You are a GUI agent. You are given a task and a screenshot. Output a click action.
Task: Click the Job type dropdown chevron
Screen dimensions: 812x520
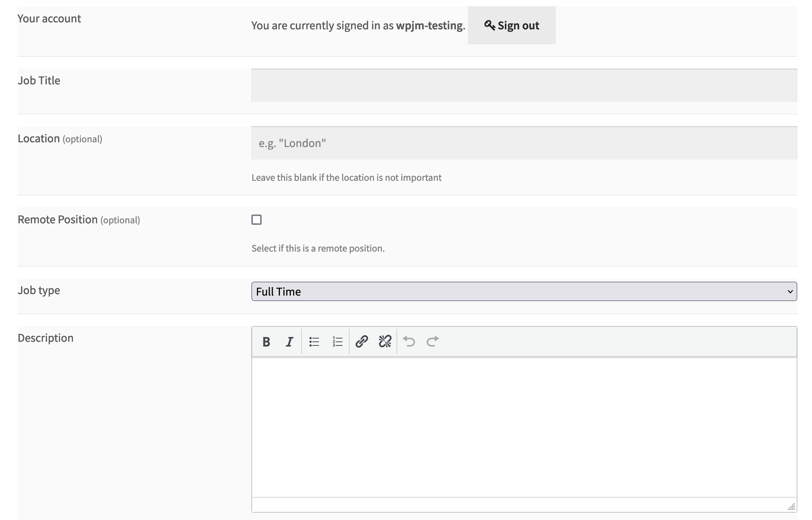(791, 292)
